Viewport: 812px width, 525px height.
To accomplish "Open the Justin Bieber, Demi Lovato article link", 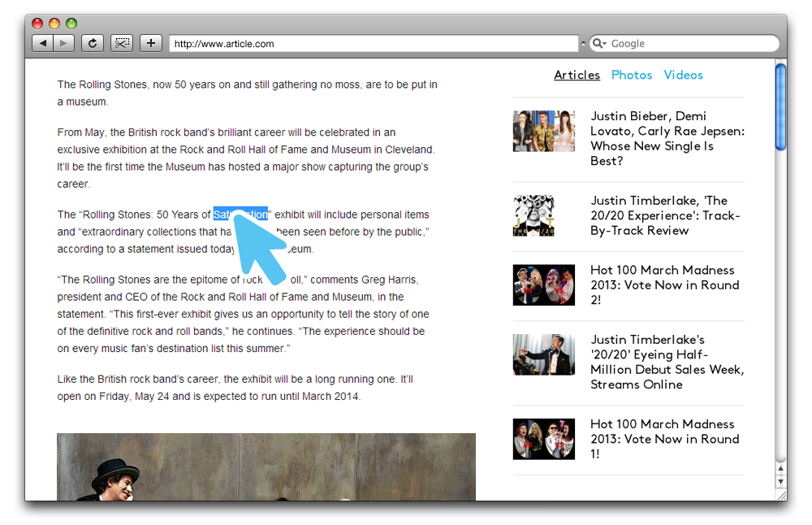I will pyautogui.click(x=667, y=138).
